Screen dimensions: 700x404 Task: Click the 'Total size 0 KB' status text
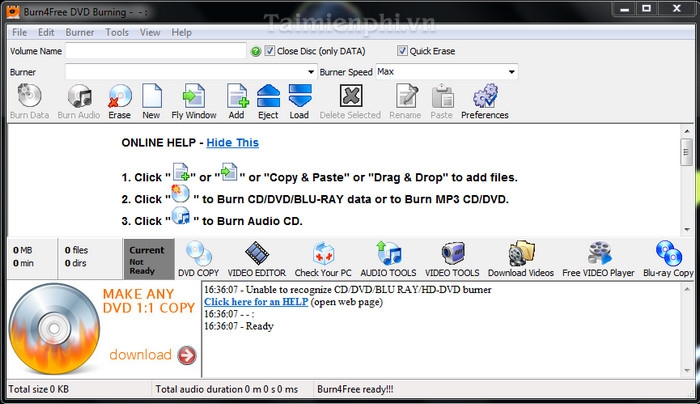(x=39, y=389)
